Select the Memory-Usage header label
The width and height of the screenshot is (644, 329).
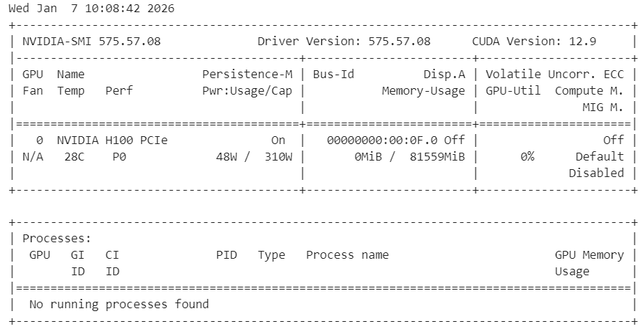[x=423, y=90]
